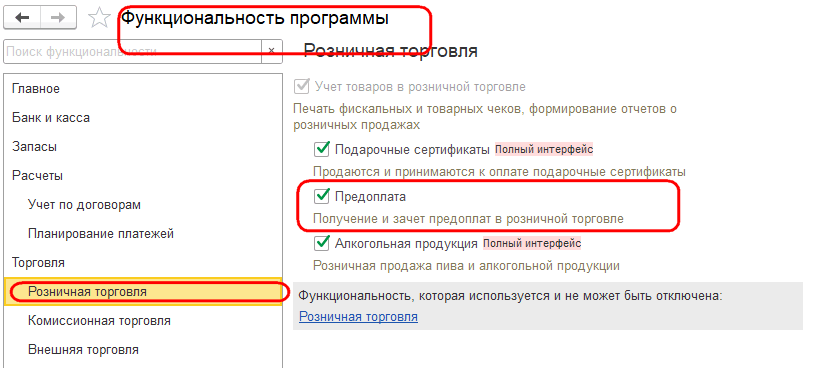This screenshot has height=368, width=833.
Task: Click 'Полный интерфейс' tag next to Подарочные сертификаты
Action: pyautogui.click(x=544, y=150)
